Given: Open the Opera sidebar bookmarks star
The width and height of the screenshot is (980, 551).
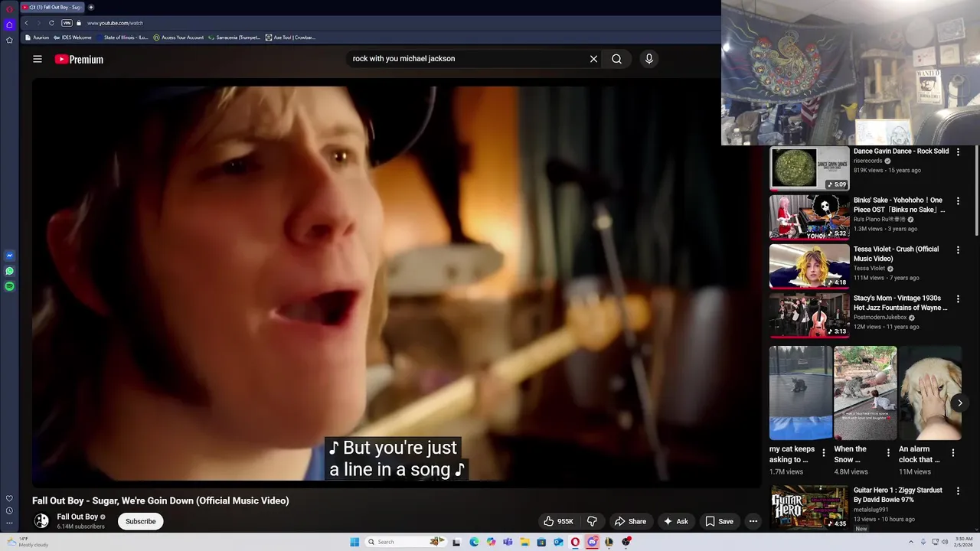Looking at the screenshot, I should coord(9,40).
